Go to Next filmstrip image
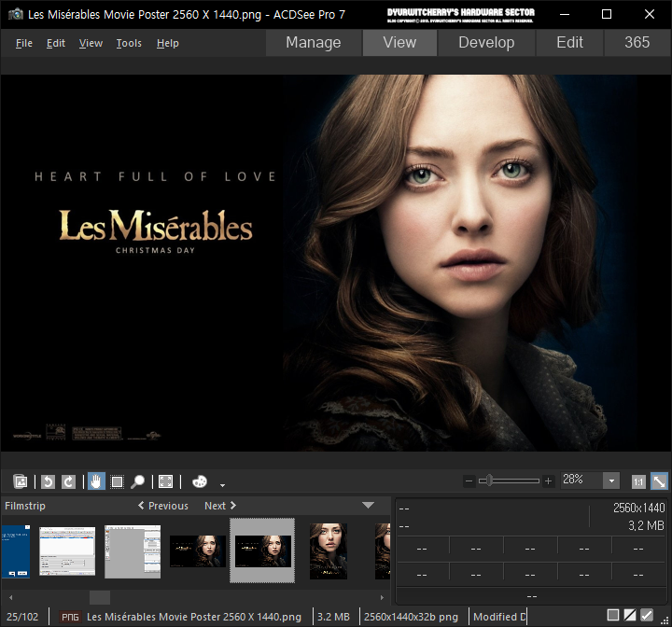This screenshot has width=672, height=627. [220, 506]
